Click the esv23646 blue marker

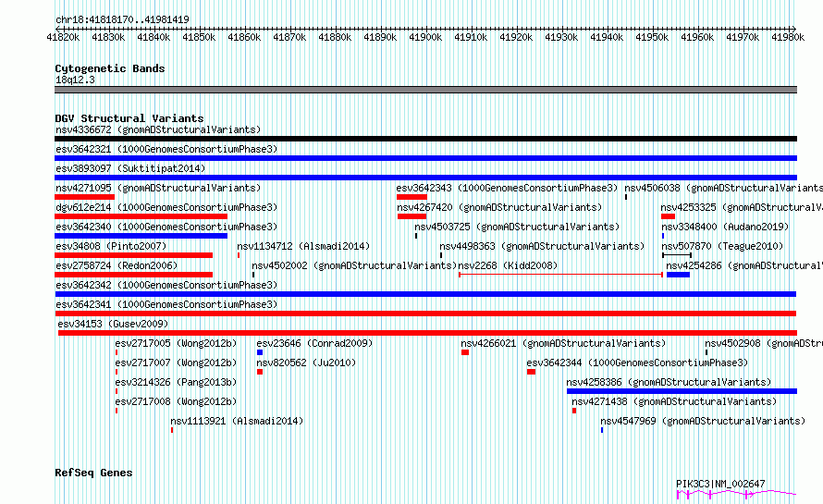260,352
